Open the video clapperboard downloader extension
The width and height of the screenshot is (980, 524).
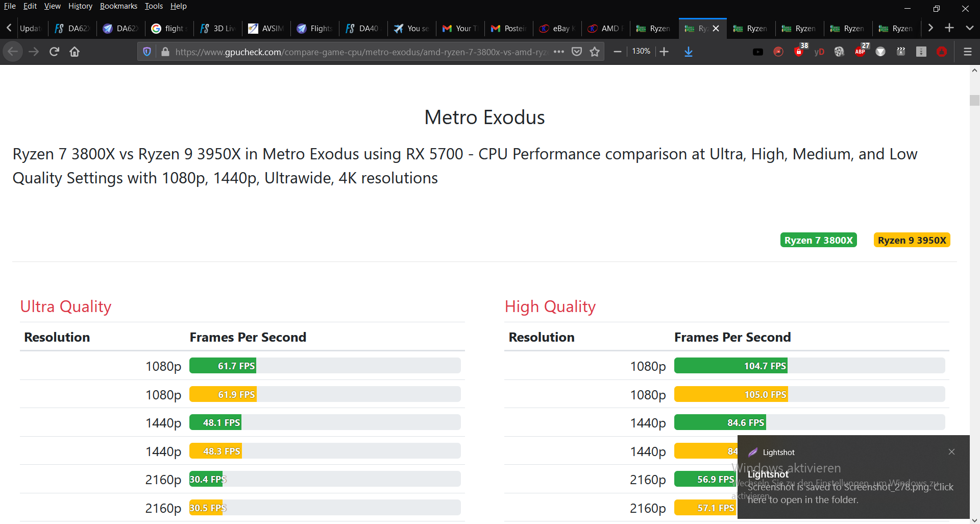[901, 52]
